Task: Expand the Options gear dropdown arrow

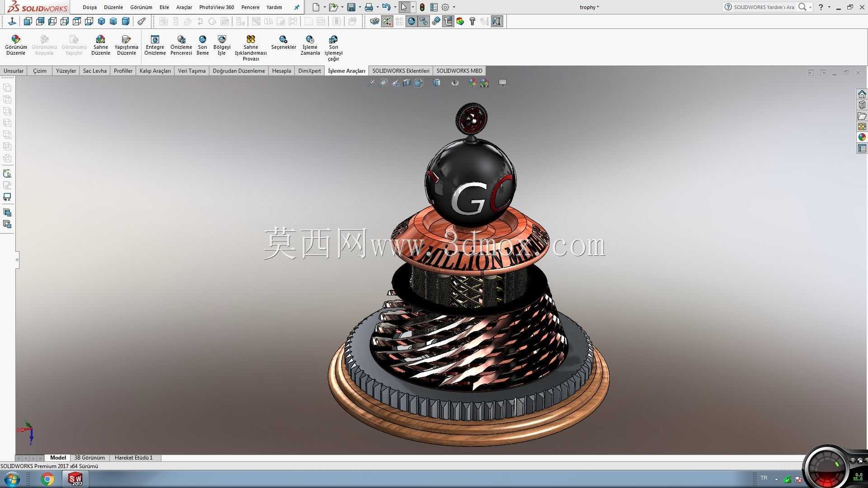Action: coord(454,7)
